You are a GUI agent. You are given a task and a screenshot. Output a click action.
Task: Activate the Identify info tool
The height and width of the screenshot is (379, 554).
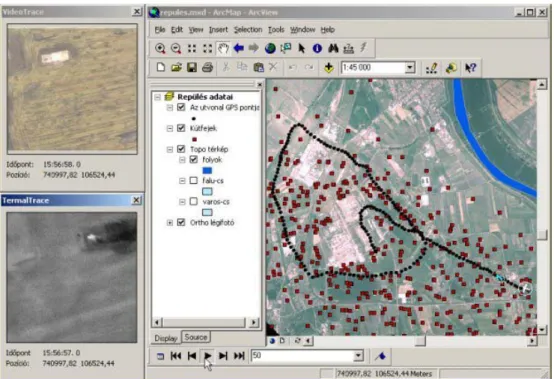click(x=317, y=48)
